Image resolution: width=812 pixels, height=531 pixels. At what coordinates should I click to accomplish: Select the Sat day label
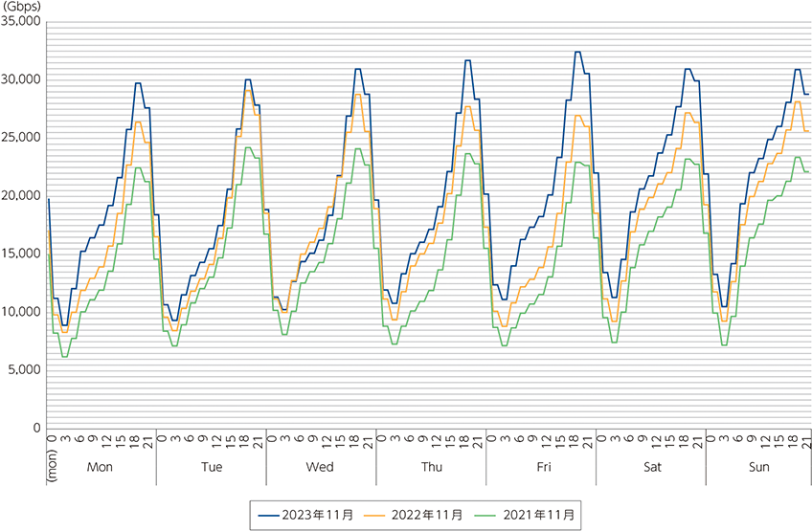coord(651,468)
